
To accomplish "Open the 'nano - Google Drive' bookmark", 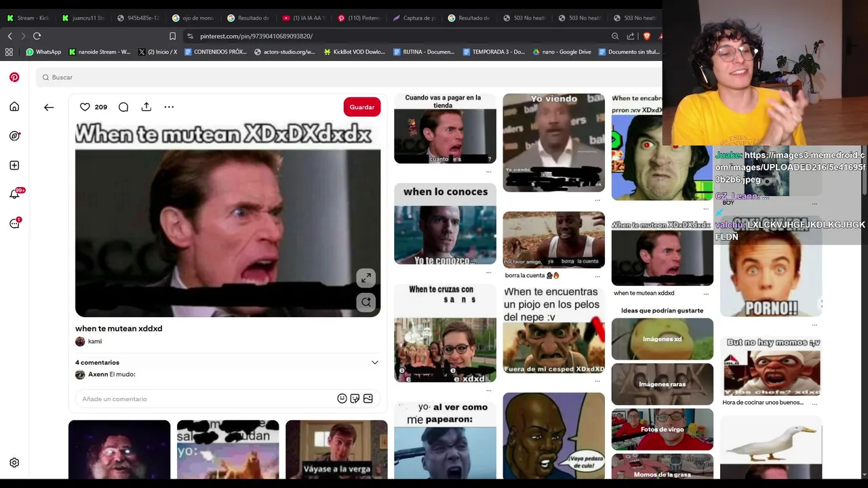I will point(562,52).
